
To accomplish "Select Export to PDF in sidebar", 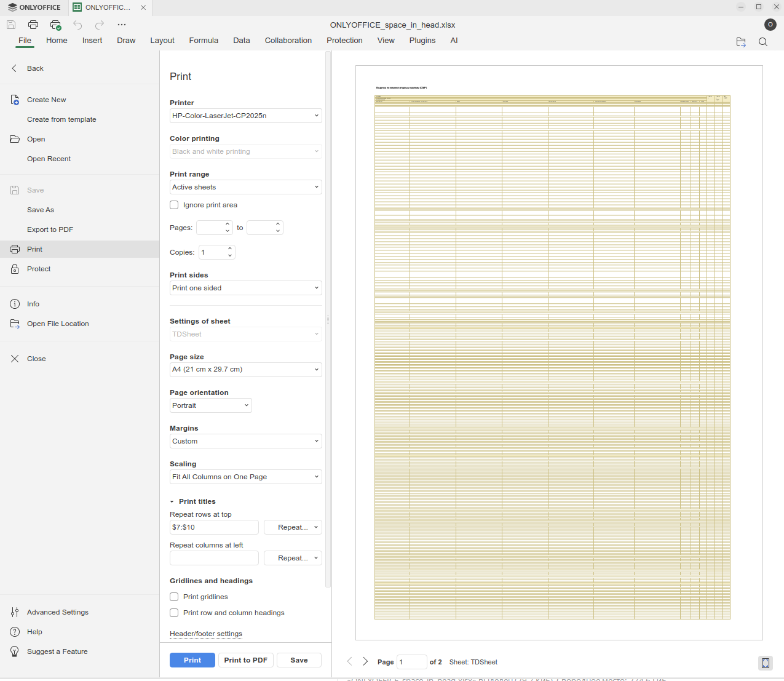I will [x=50, y=229].
